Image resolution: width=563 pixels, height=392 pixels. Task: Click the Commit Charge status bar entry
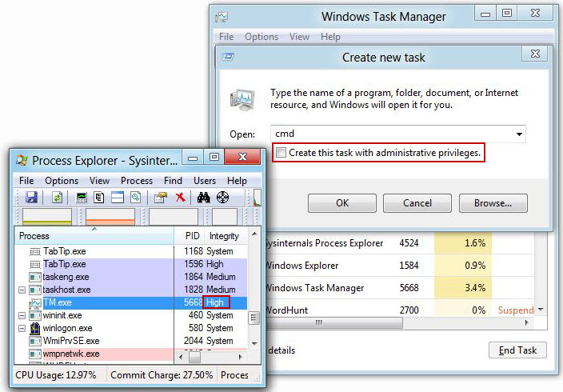(162, 375)
